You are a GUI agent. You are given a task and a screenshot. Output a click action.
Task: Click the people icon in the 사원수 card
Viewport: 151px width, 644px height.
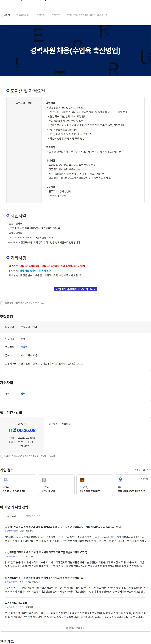[6, 480]
